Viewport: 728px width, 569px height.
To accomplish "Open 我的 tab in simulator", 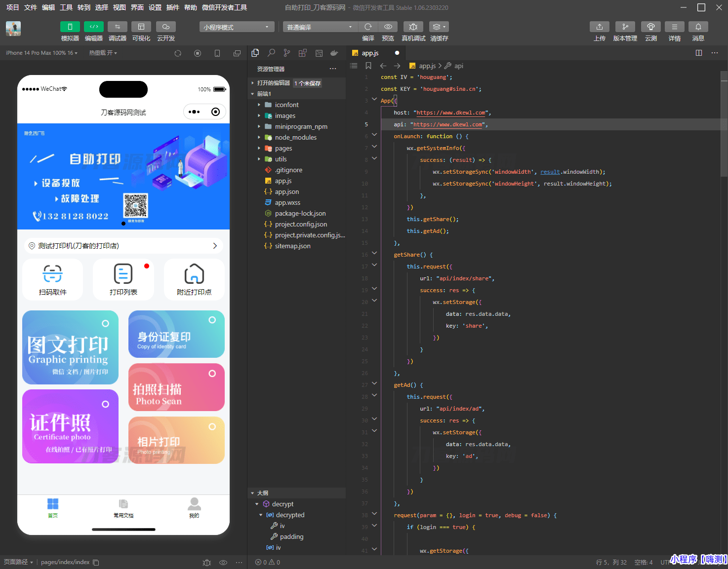I will tap(194, 508).
